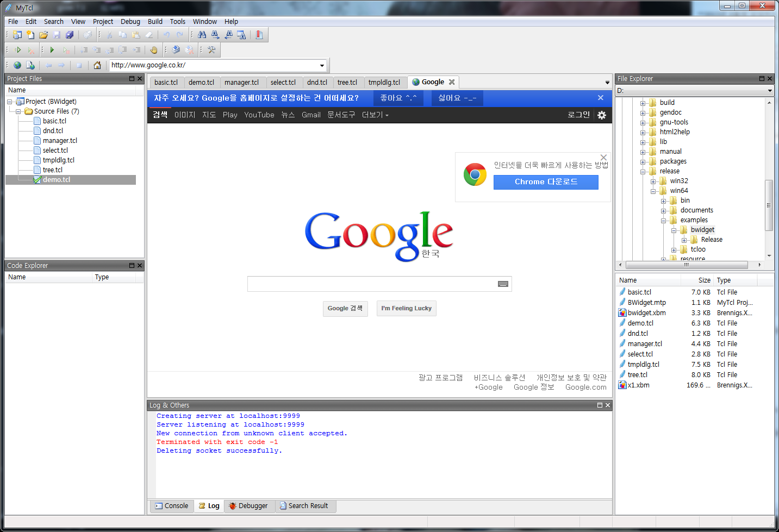The width and height of the screenshot is (779, 532).
Task: Click the hand breakpoint toolbar icon
Action: [x=154, y=50]
